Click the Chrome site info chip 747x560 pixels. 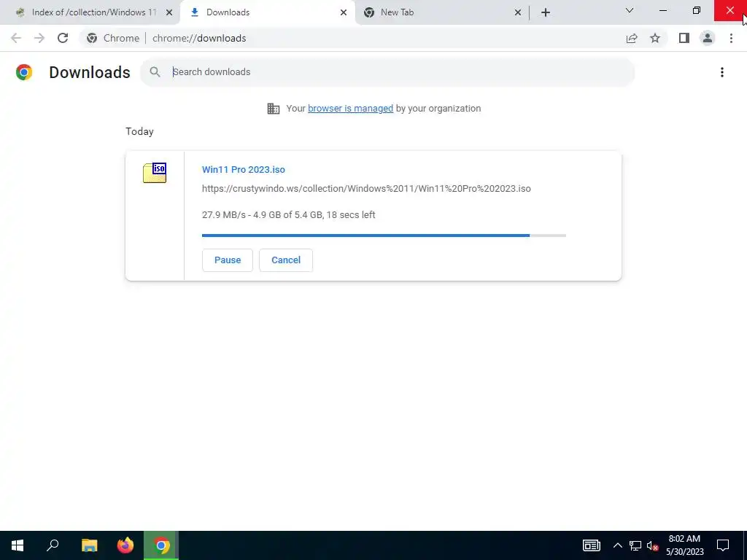(113, 38)
